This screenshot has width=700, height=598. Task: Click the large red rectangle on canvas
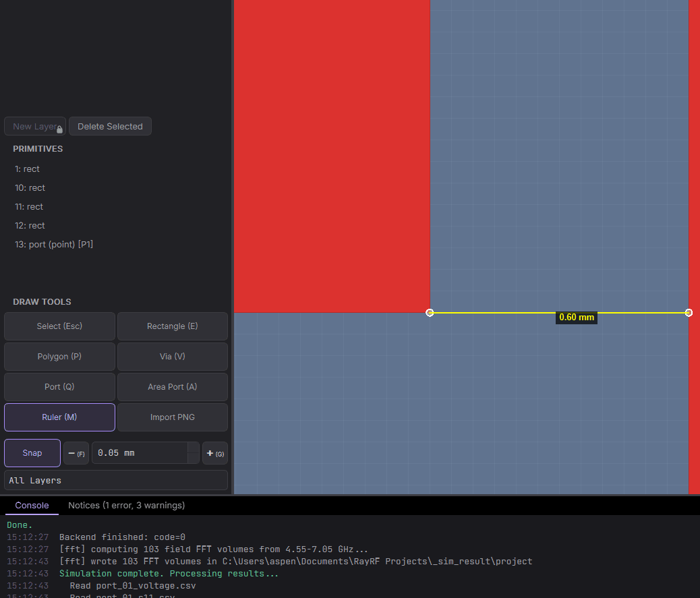pyautogui.click(x=332, y=156)
